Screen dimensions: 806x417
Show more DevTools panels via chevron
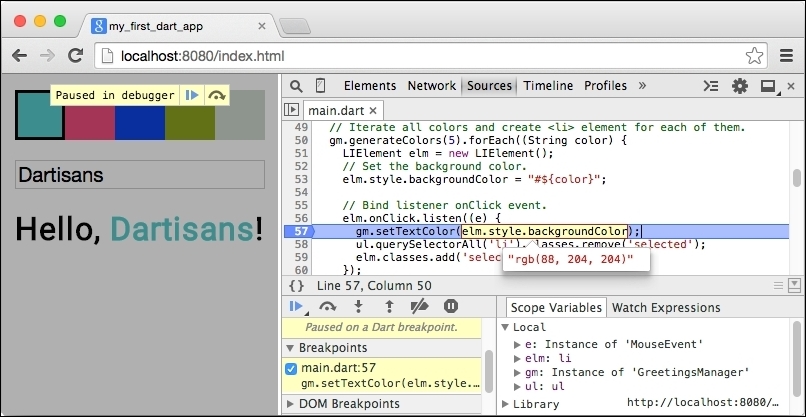642,86
